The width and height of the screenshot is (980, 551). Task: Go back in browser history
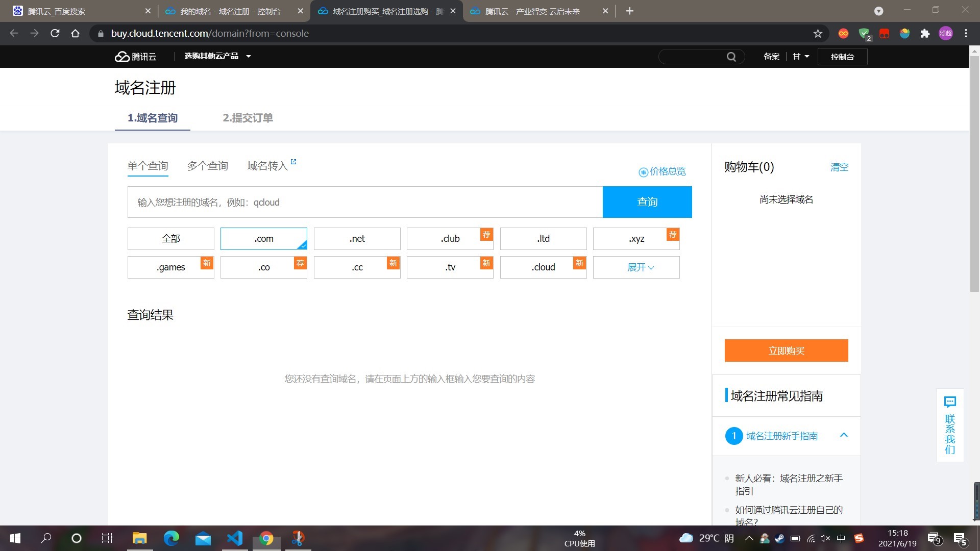pos(14,34)
